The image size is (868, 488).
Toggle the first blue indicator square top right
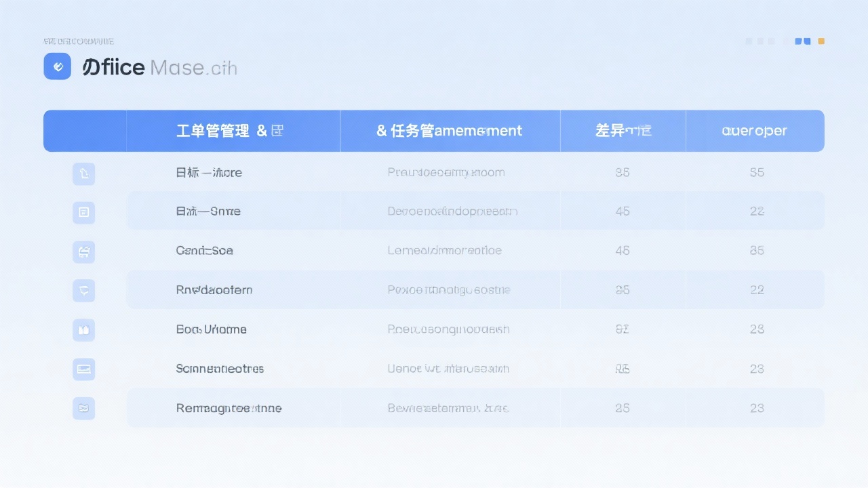click(x=799, y=41)
